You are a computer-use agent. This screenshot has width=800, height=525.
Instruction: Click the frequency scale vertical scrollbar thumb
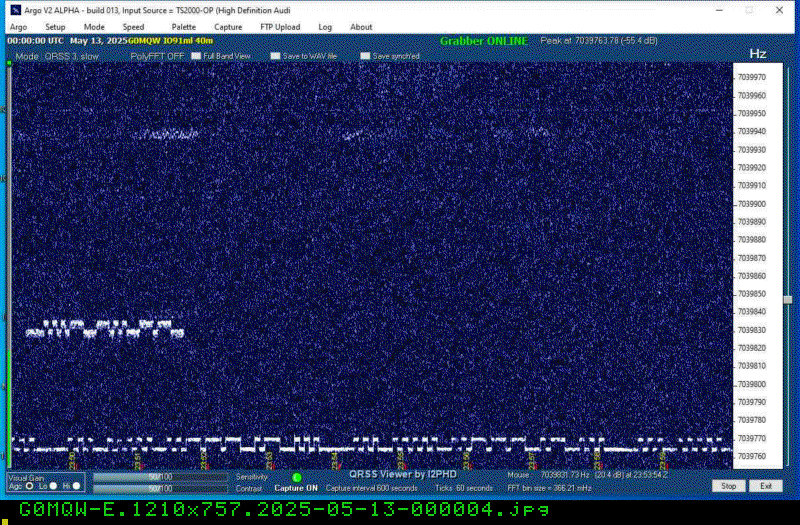point(788,300)
